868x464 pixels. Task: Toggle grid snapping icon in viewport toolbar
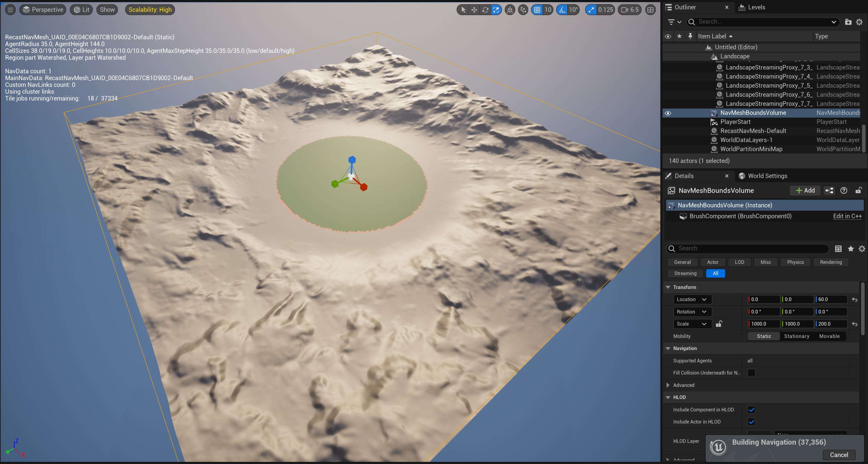coord(537,10)
